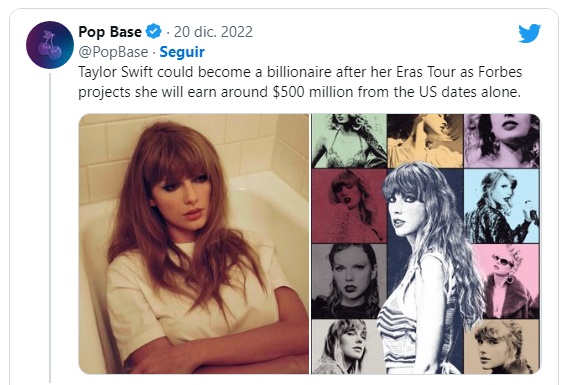
Task: Click the dark red poster panel
Action: coord(349,206)
